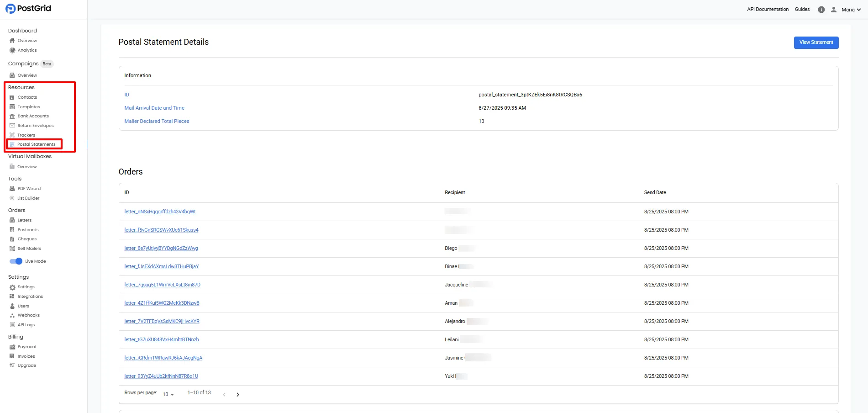868x413 pixels.
Task: Open the Templates resource icon
Action: pos(12,106)
